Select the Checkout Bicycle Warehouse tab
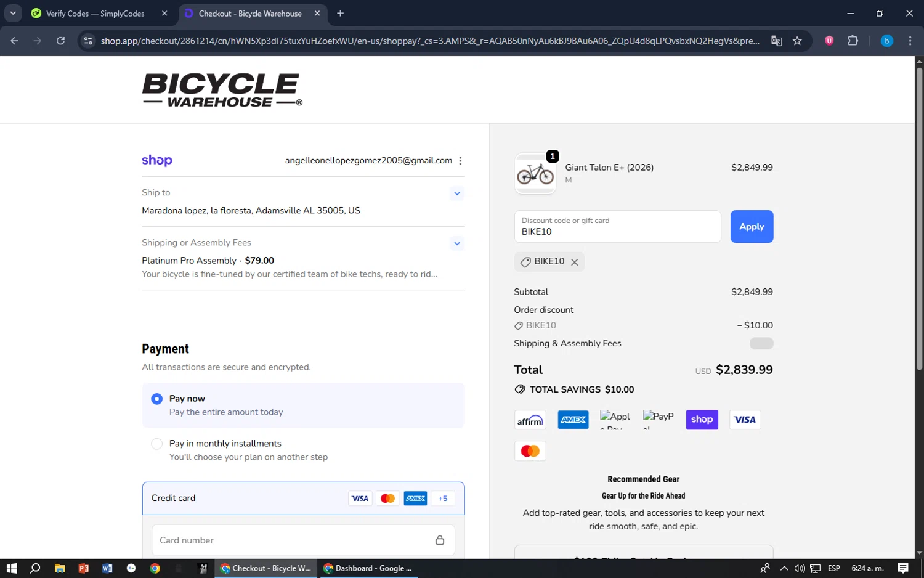The height and width of the screenshot is (578, 924). (253, 14)
